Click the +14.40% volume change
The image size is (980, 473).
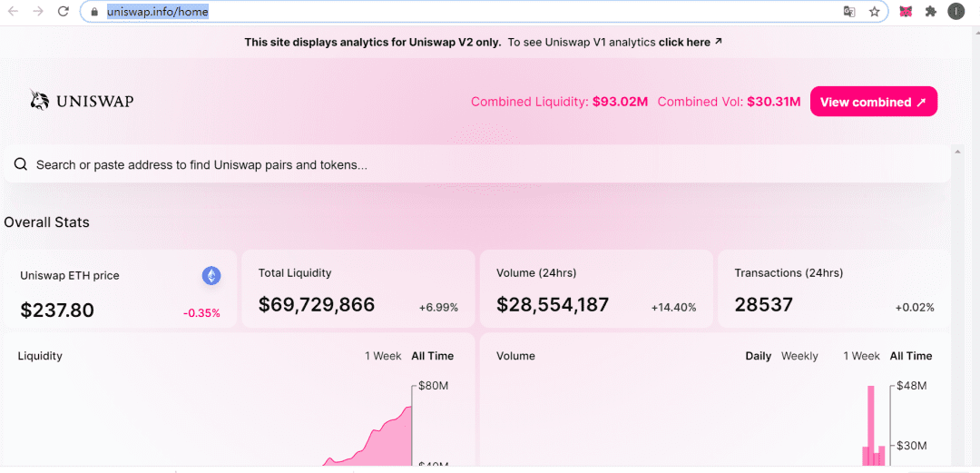tap(673, 307)
